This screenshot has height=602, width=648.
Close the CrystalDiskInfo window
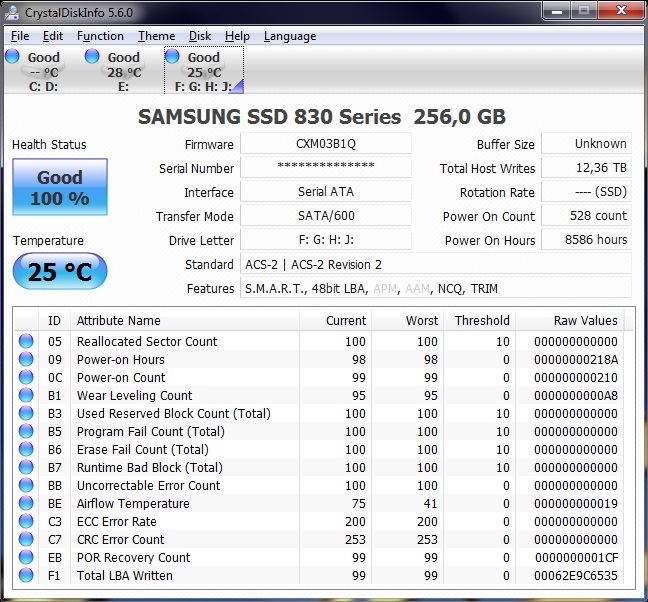pyautogui.click(x=622, y=11)
